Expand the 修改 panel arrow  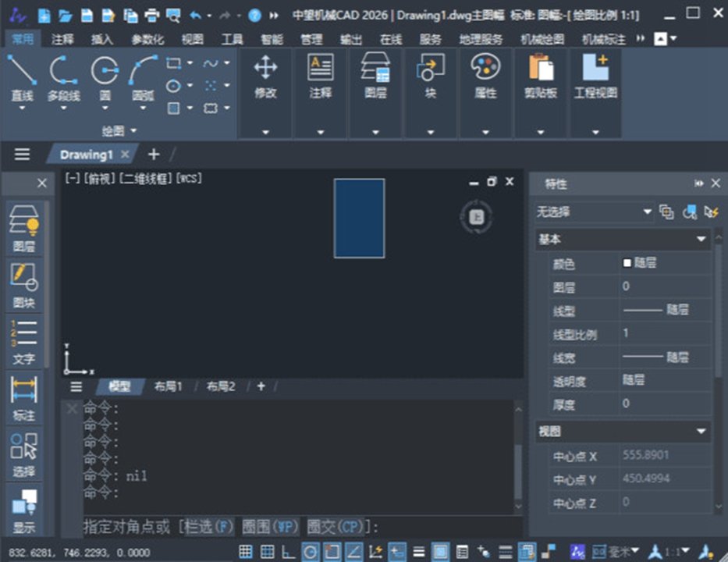[x=265, y=133]
